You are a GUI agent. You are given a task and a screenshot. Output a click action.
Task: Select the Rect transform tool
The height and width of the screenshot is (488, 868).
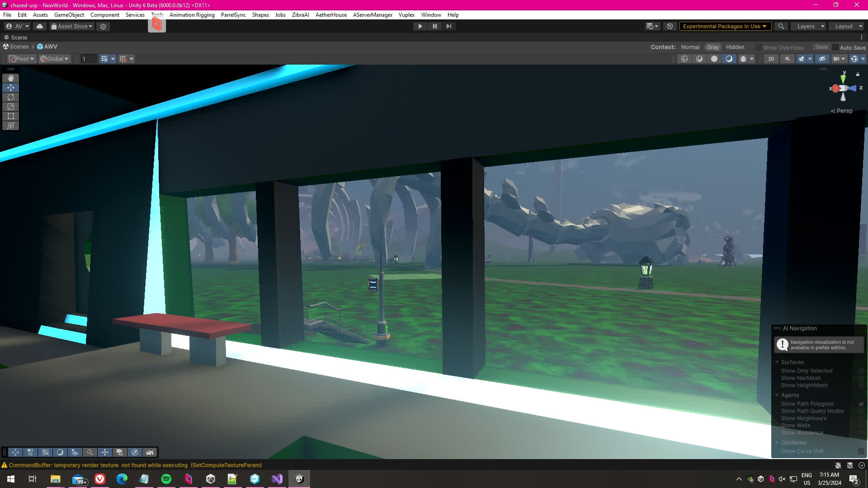point(11,116)
